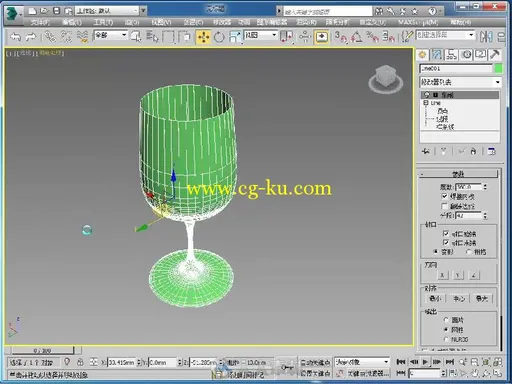Collapse the Line entry in modifier stack
This screenshot has width=512, height=384.
pyautogui.click(x=426, y=103)
